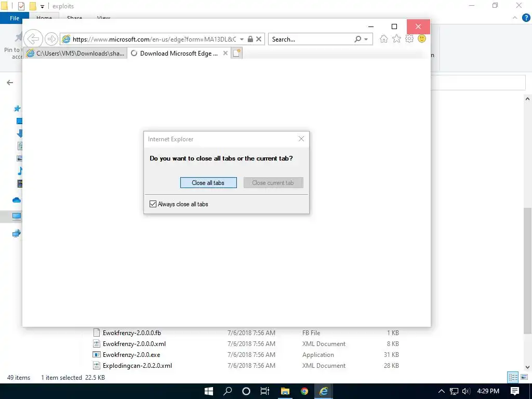Open Task View on taskbar
This screenshot has height=399, width=532.
click(x=265, y=391)
